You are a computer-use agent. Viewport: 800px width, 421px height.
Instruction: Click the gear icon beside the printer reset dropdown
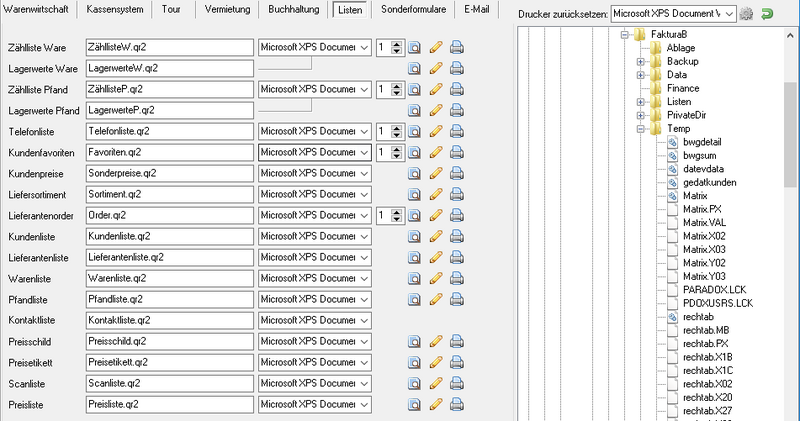[746, 15]
